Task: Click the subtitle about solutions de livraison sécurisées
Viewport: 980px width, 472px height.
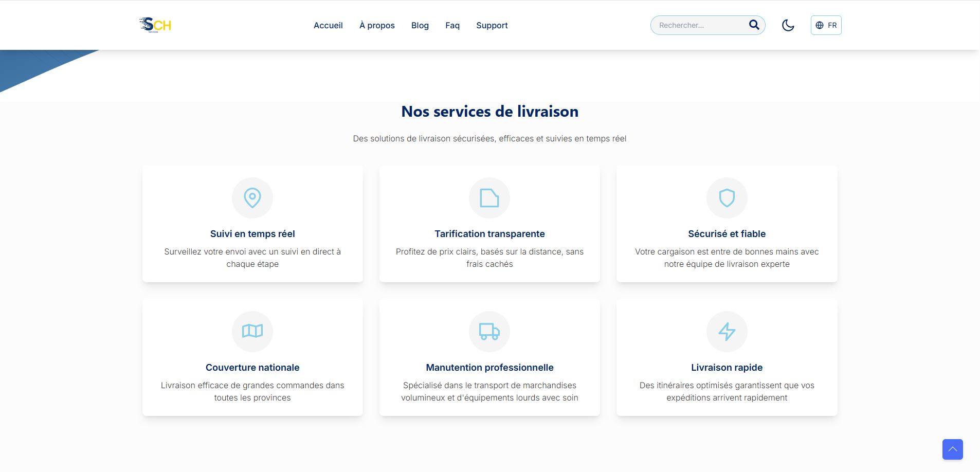Action: pos(489,139)
